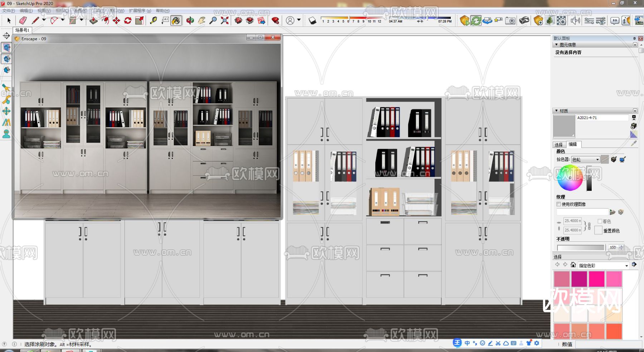This screenshot has height=352, width=644.
Task: Select the arrow Select tool
Action: (x=9, y=21)
